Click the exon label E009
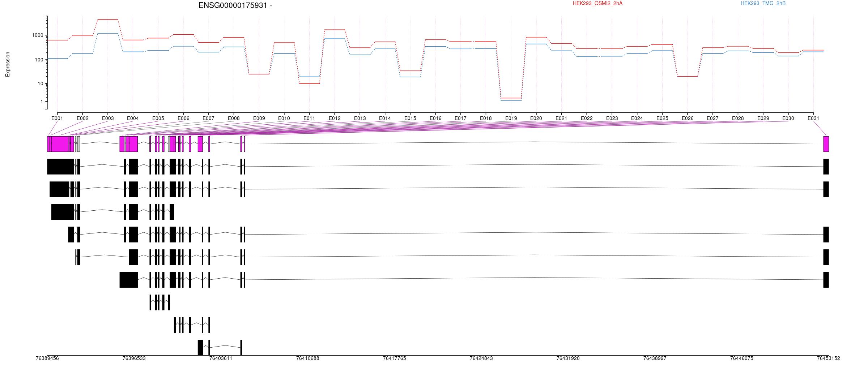The image size is (868, 365). click(x=259, y=118)
